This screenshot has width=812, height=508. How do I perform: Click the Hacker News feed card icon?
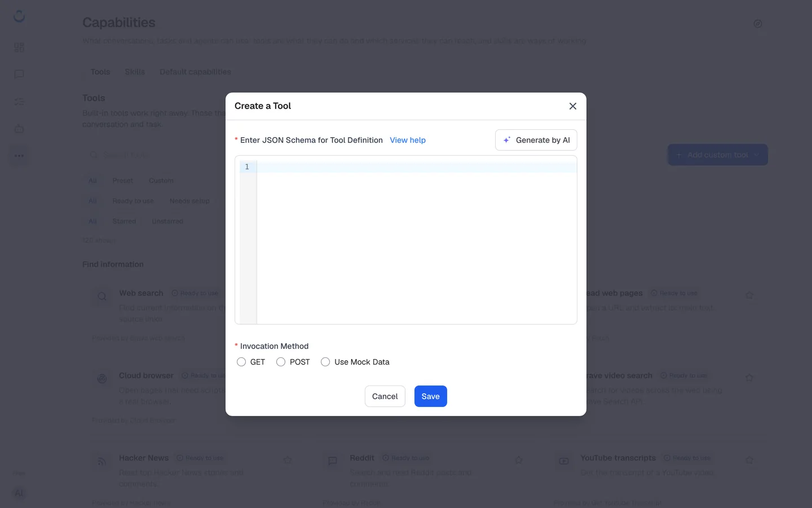pos(102,461)
